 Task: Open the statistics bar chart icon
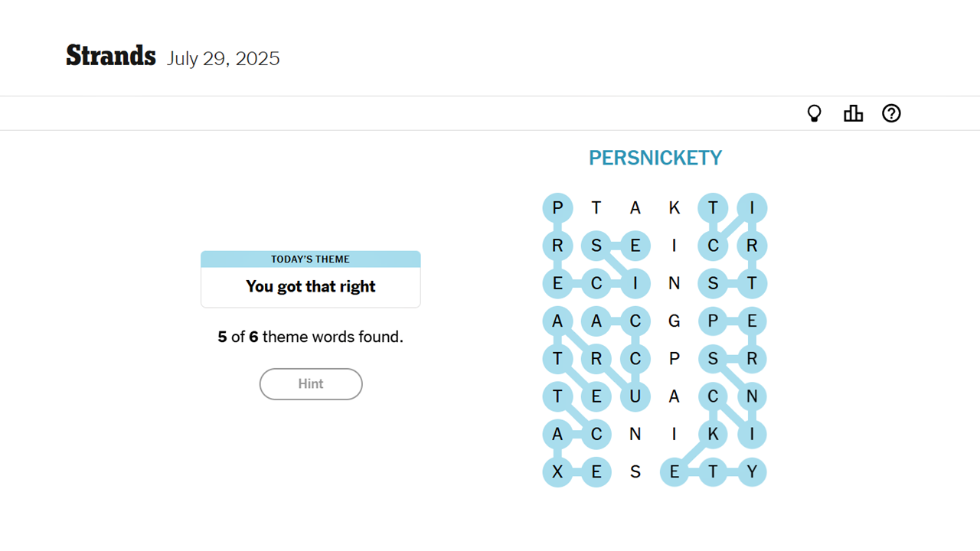[x=853, y=114]
